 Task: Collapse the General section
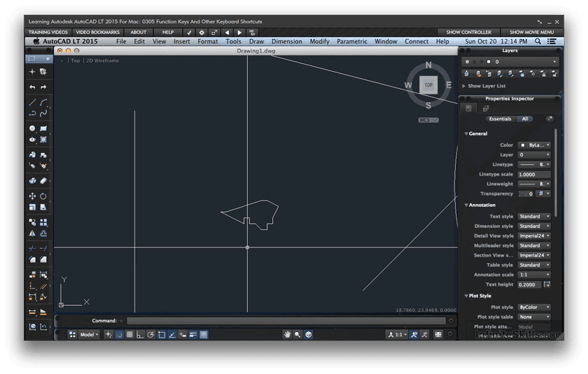click(x=466, y=134)
